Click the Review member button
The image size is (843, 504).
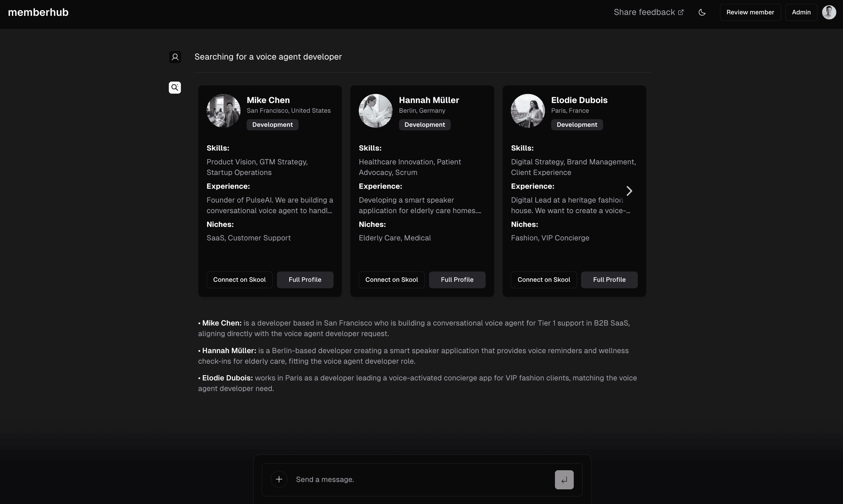tap(750, 12)
